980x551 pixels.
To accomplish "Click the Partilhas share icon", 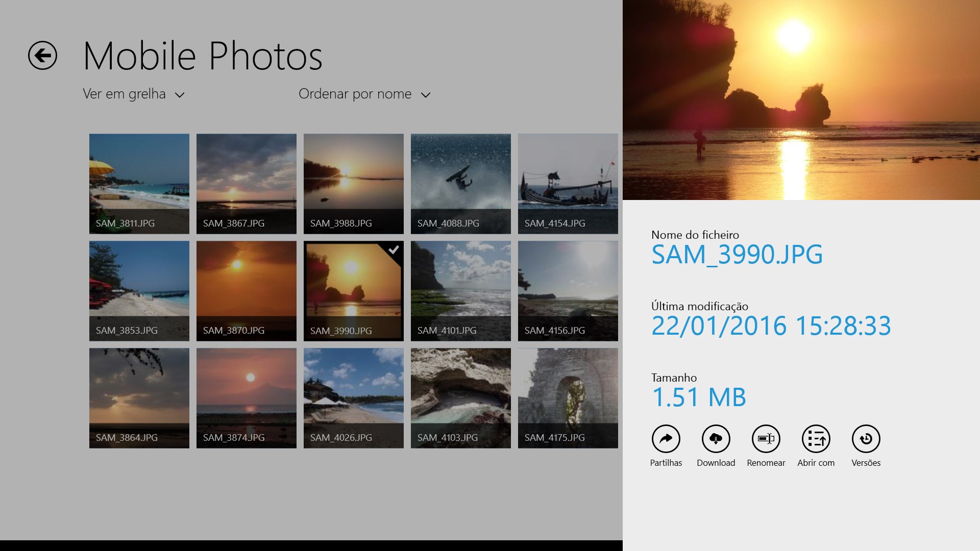I will pyautogui.click(x=666, y=439).
